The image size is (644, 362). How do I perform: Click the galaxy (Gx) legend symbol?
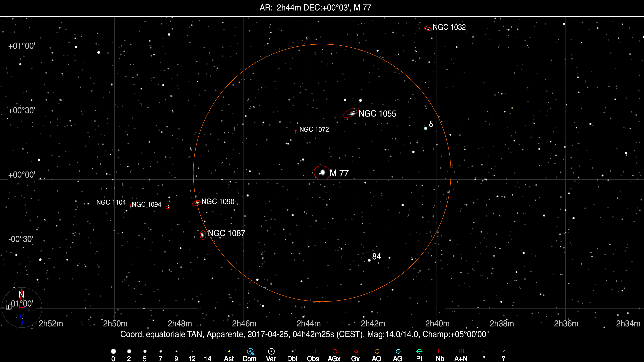pyautogui.click(x=356, y=351)
